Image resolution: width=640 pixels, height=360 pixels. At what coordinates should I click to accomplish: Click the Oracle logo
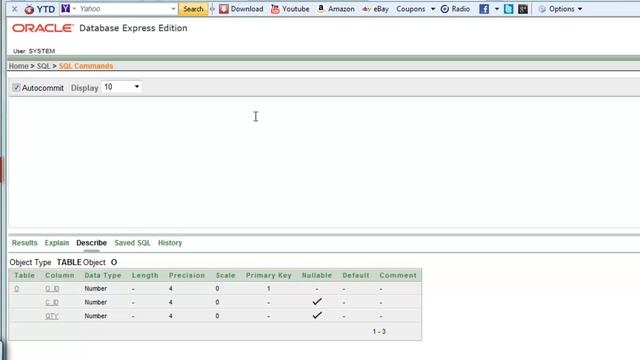click(x=43, y=28)
